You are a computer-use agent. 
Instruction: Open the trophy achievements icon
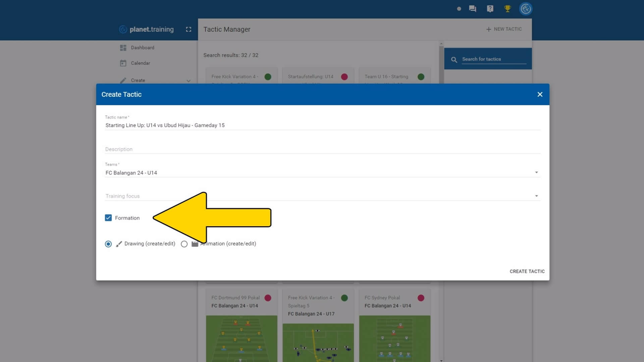507,9
